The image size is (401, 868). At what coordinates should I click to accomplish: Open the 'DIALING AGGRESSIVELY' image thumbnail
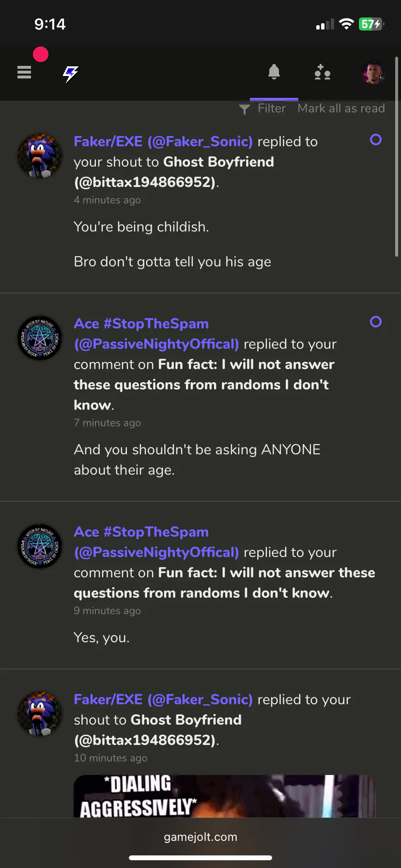click(x=225, y=796)
